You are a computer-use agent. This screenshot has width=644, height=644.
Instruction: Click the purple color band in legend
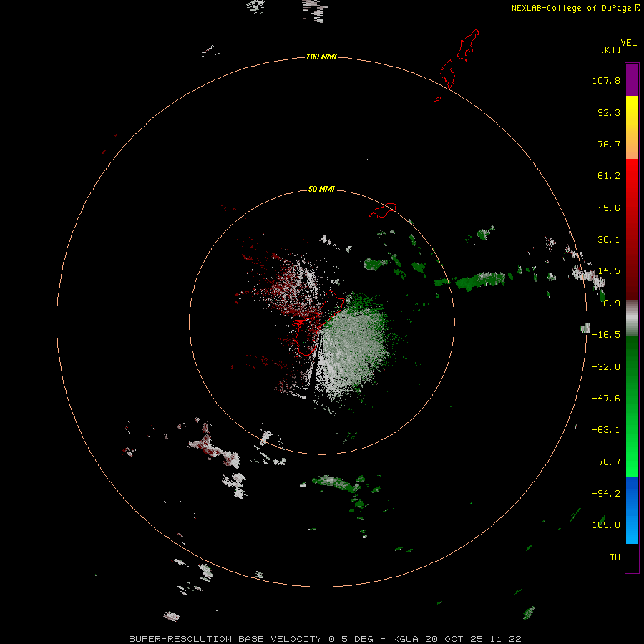pos(632,79)
